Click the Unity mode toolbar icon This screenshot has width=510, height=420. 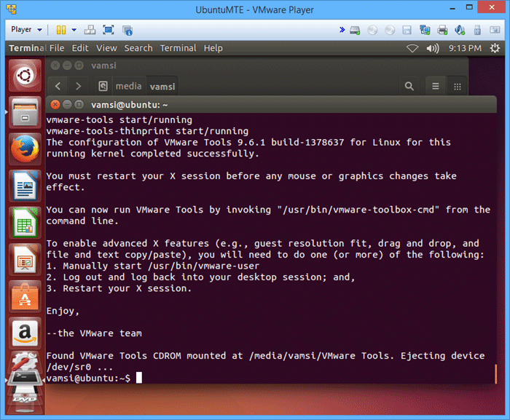point(127,31)
